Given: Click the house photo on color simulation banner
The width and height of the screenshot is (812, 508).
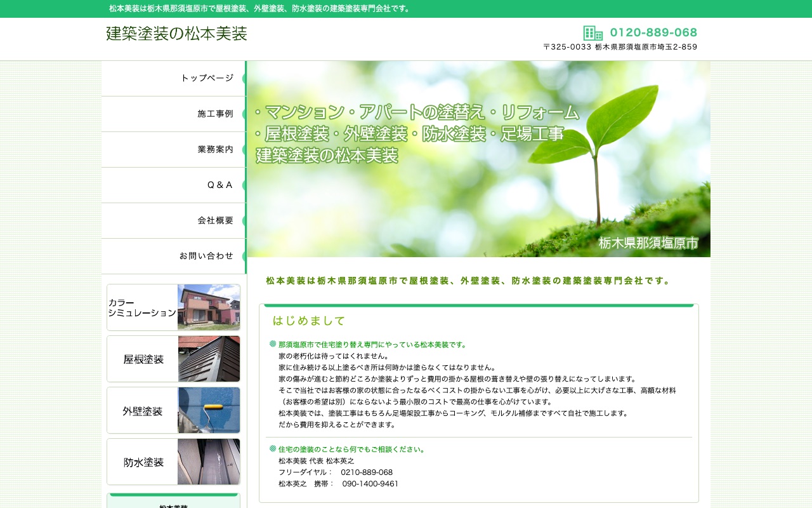Looking at the screenshot, I should (209, 307).
